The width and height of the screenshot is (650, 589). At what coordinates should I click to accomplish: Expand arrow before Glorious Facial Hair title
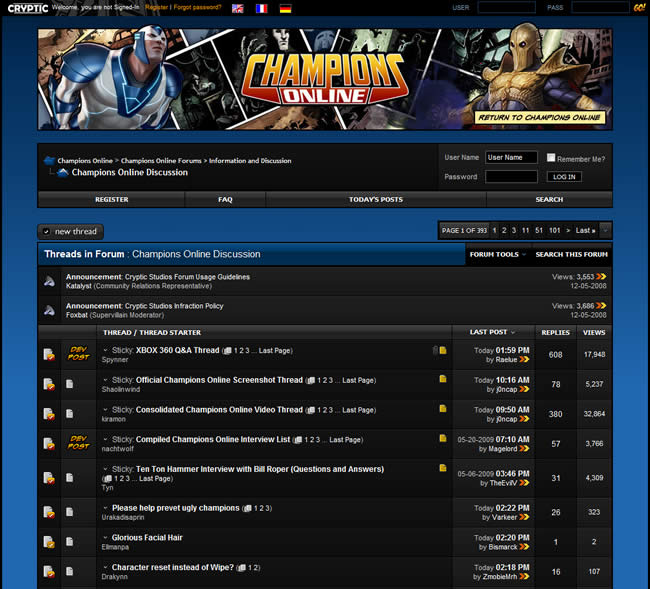point(105,538)
